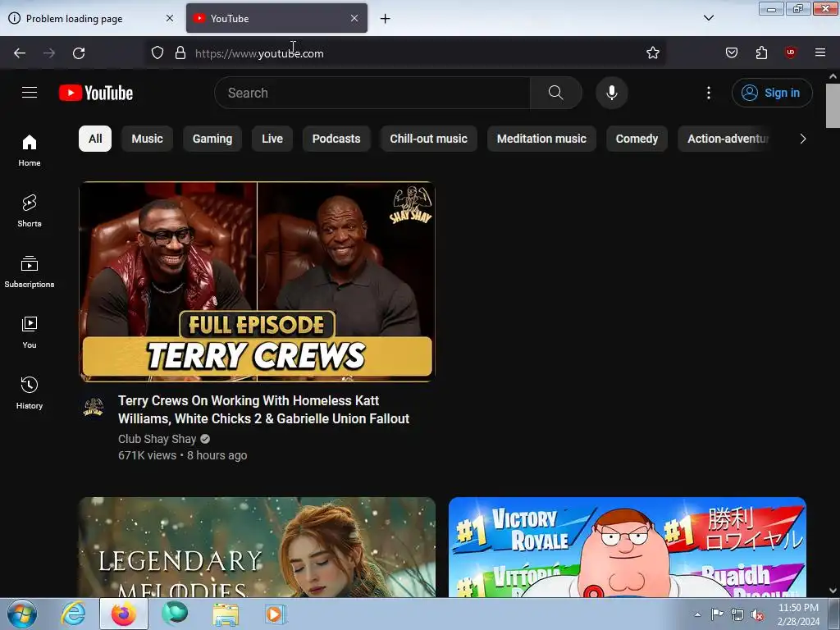840x630 pixels.
Task: Select the Meditation music chip
Action: (x=541, y=139)
